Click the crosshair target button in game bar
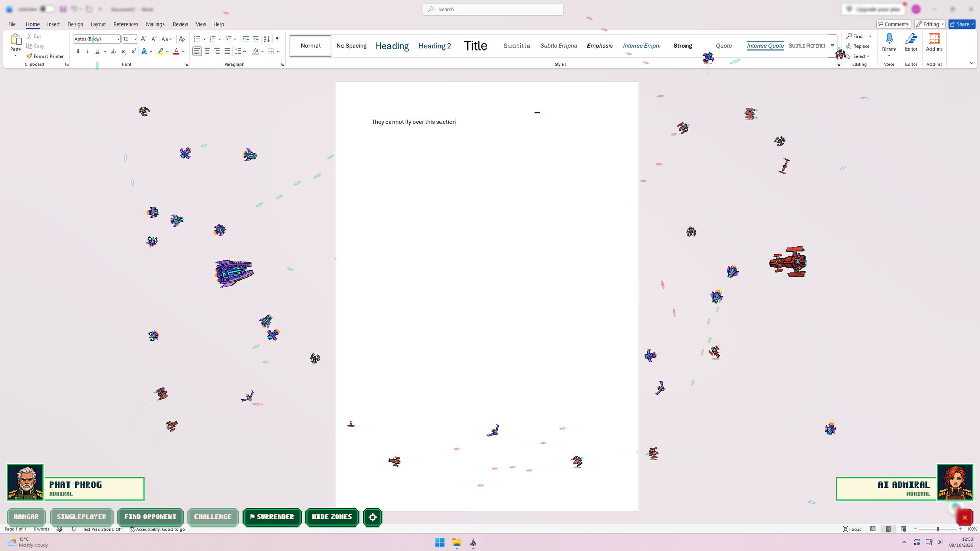The image size is (980, 551). tap(373, 517)
